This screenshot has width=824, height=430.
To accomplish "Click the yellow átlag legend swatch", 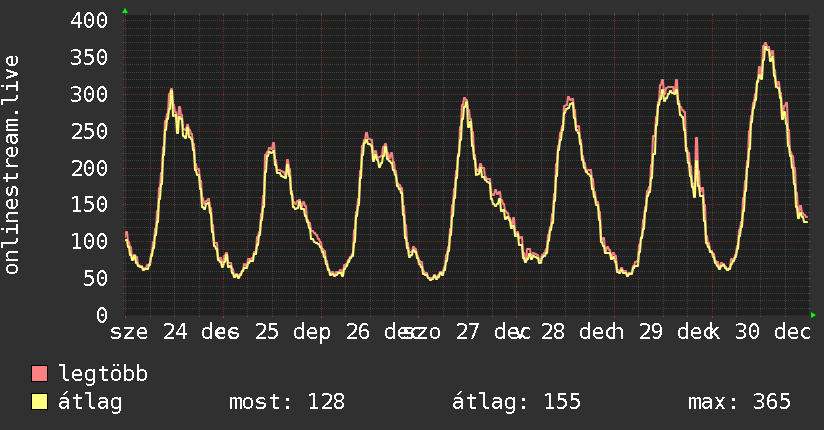I will pyautogui.click(x=39, y=402).
